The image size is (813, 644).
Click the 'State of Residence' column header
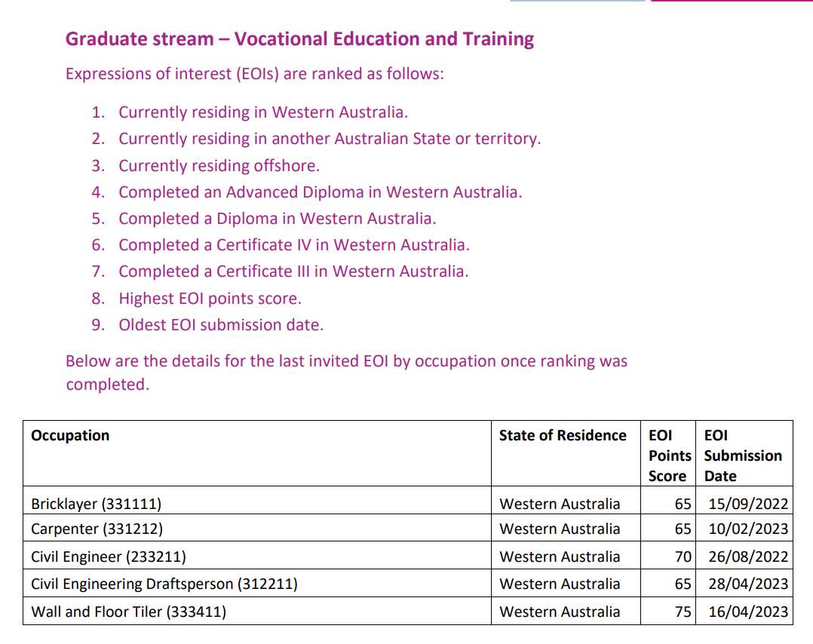pyautogui.click(x=563, y=436)
